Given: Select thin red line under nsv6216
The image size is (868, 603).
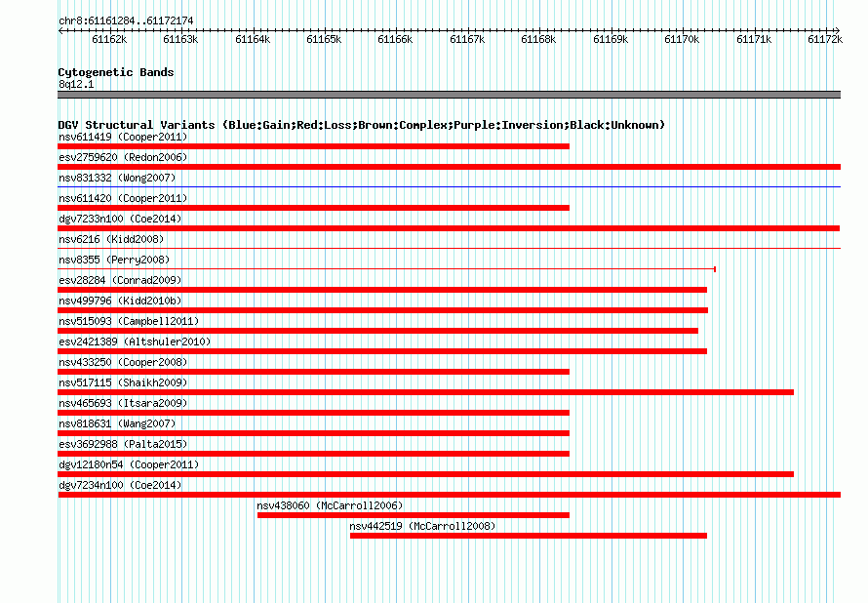Looking at the screenshot, I should 449,249.
